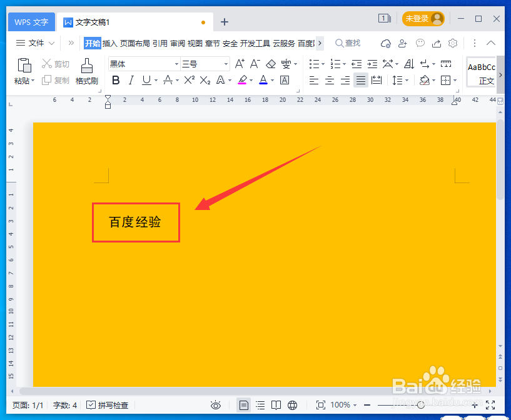Image resolution: width=511 pixels, height=420 pixels.
Task: Toggle show/hide tab marks ruler icon
Action: (446, 64)
